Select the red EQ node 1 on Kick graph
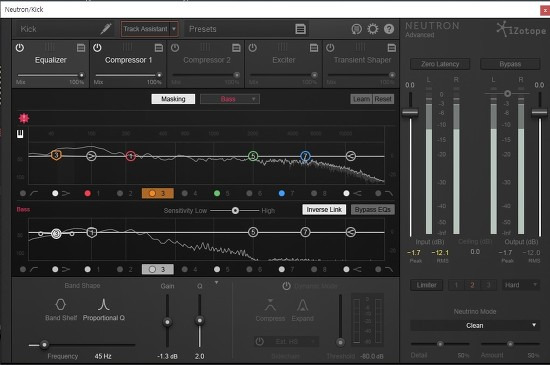Image resolution: width=550 pixels, height=365 pixels. [131, 156]
